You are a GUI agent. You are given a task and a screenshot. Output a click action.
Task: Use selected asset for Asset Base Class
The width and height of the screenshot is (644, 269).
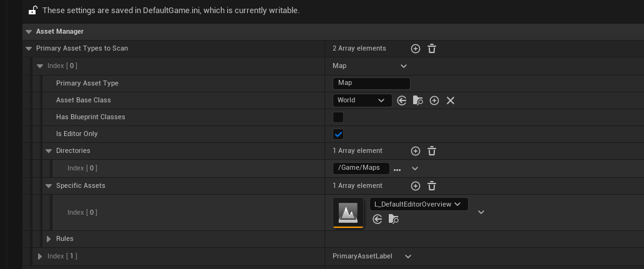click(402, 100)
